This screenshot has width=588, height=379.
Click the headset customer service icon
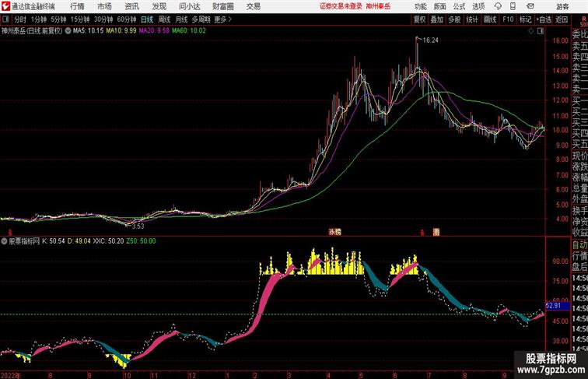(498, 6)
